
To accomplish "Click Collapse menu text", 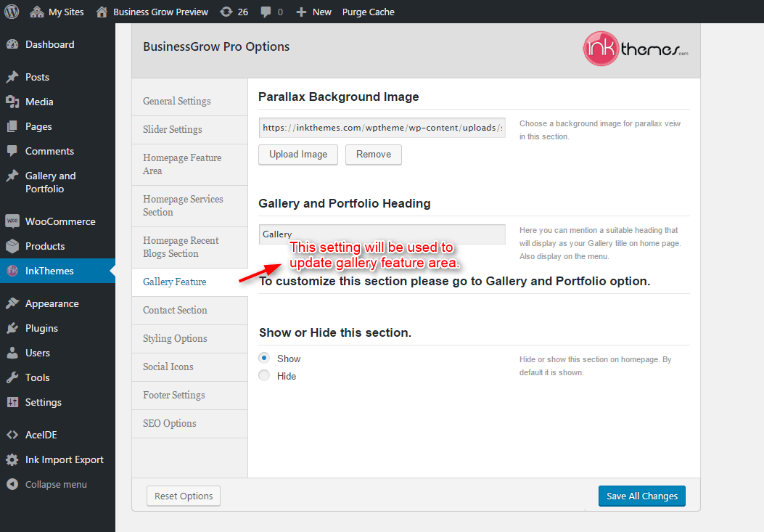I will [56, 484].
